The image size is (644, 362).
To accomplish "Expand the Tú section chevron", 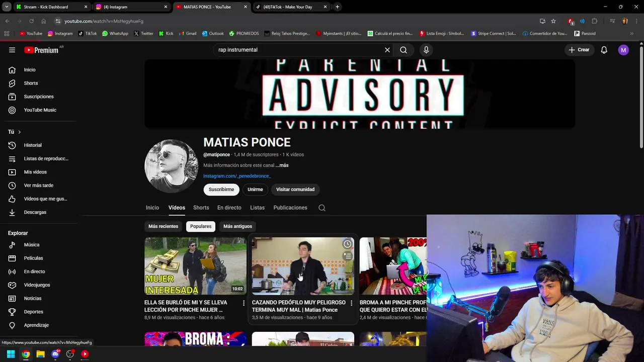I will (x=19, y=132).
